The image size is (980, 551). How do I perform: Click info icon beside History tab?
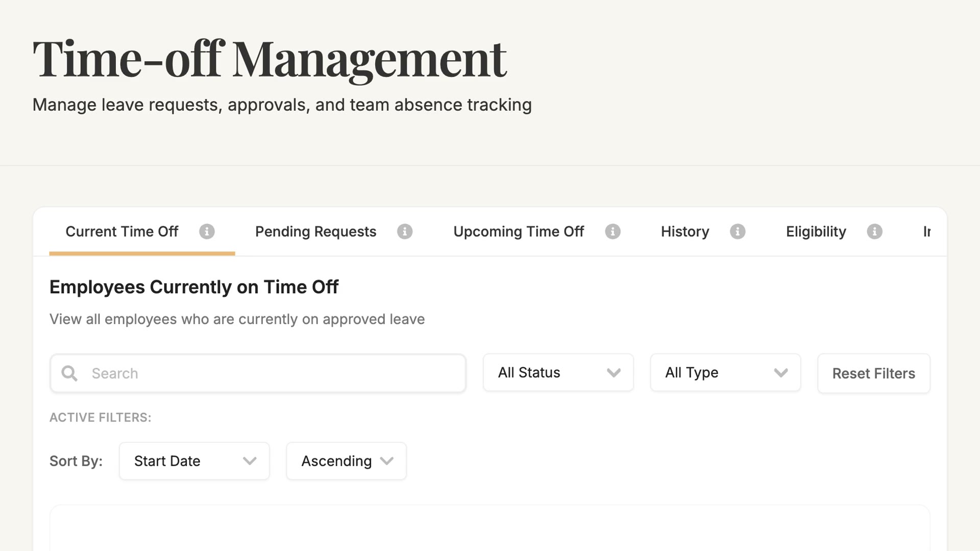[738, 232]
